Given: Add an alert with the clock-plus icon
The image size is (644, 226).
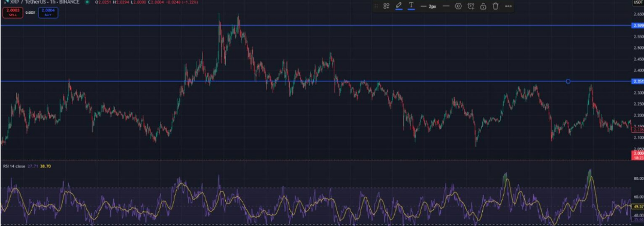Looking at the screenshot, I should point(471,6).
